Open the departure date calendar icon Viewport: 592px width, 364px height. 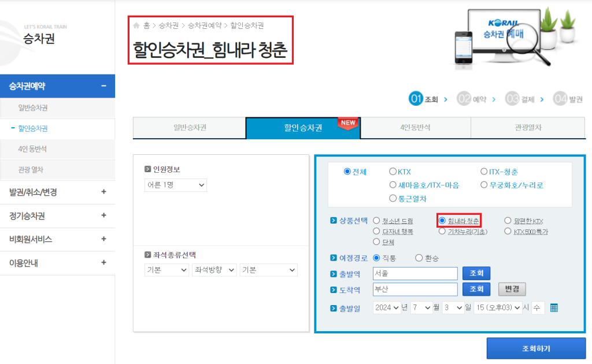pyautogui.click(x=554, y=308)
